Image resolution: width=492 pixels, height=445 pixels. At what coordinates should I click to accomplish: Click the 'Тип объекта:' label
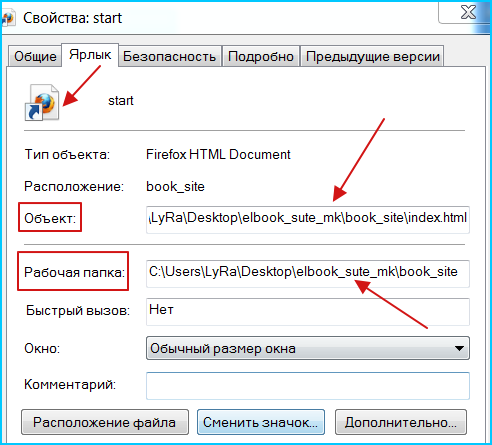coord(67,155)
